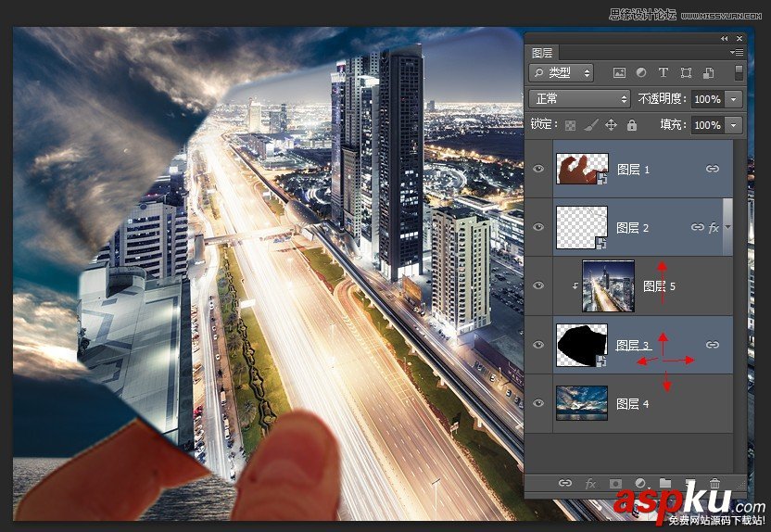Open the 正常 blend mode dropdown
This screenshot has height=532, width=771.
coord(579,99)
